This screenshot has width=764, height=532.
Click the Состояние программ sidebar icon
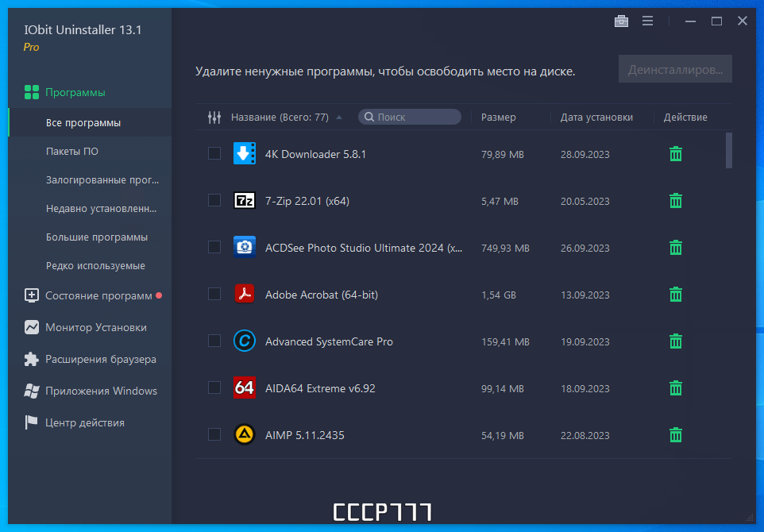[32, 295]
